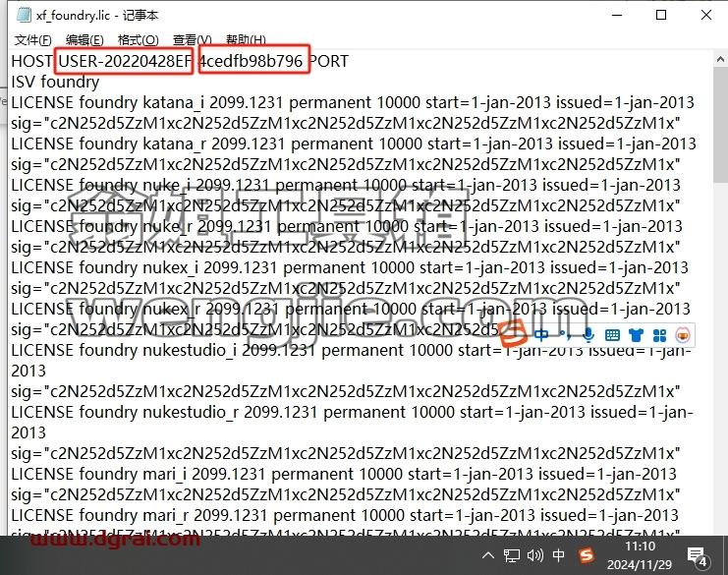The image size is (728, 575).
Task: Click the word nuke_i in the license line
Action: 166,185
